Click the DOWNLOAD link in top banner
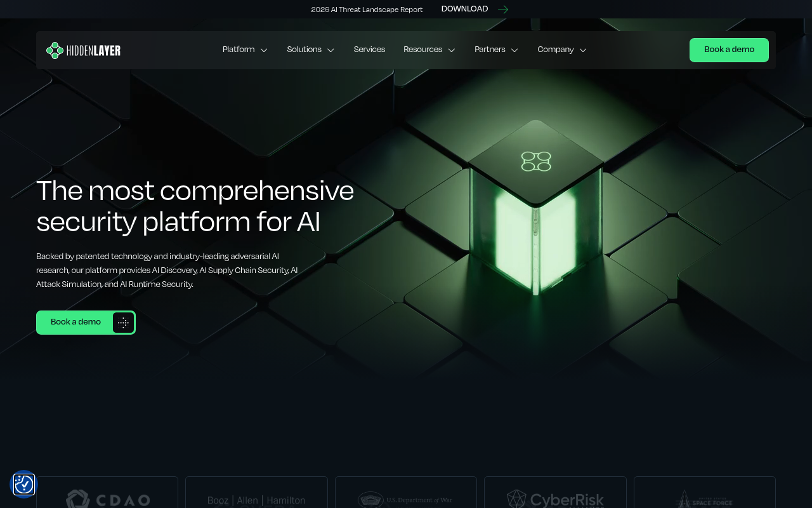812x508 pixels. [464, 9]
